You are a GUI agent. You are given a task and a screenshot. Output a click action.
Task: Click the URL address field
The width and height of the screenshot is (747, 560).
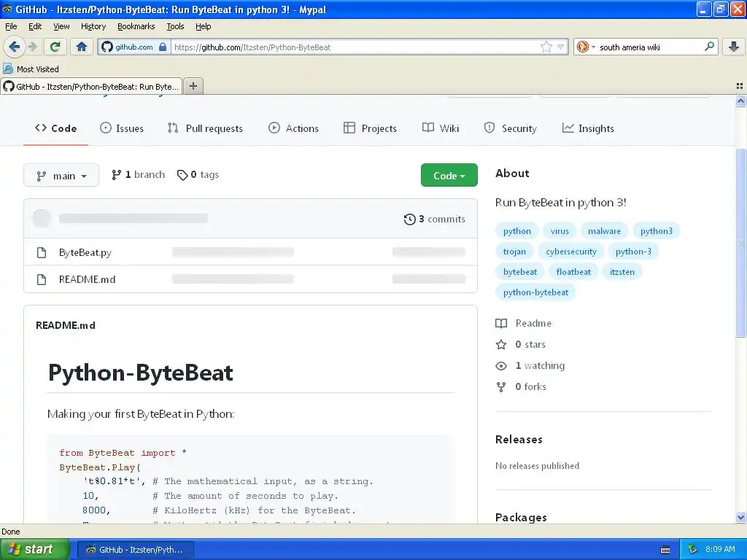(x=355, y=47)
